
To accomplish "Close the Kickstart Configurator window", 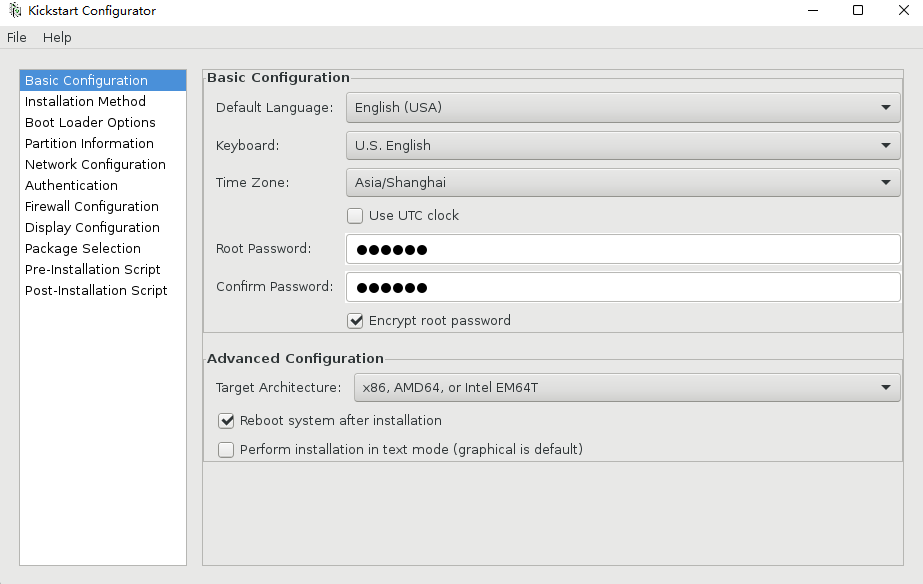I will (904, 11).
